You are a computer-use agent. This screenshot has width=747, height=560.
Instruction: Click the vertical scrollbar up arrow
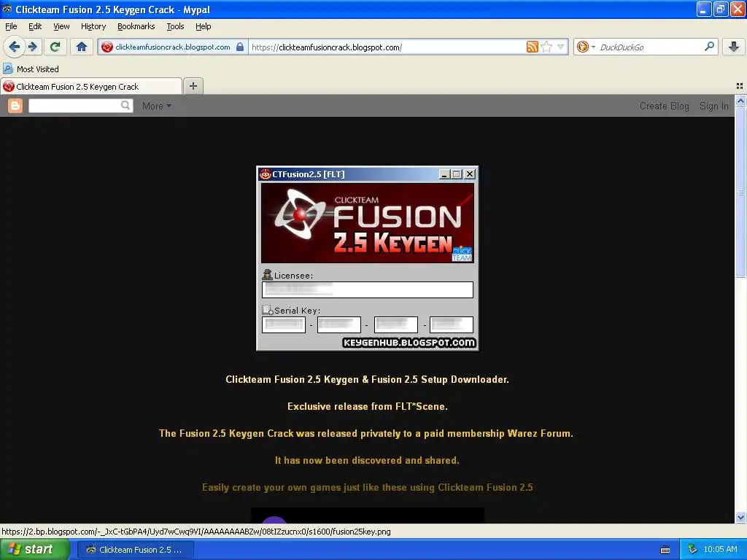(740, 101)
